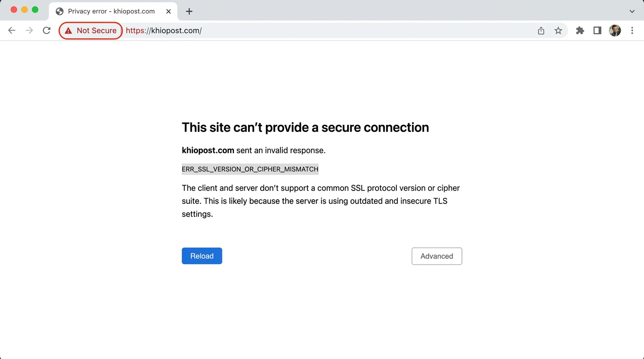This screenshot has height=359, width=644.
Task: Click the green maximize traffic light
Action: coord(35,9)
